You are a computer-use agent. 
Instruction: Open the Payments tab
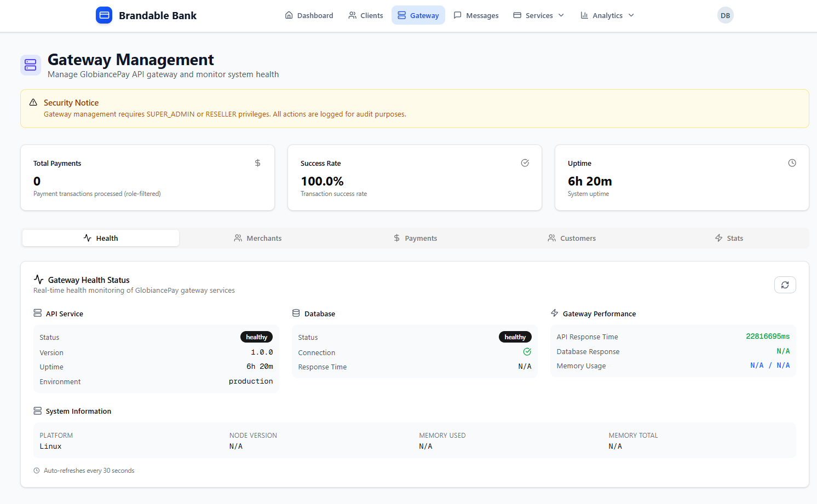tap(416, 238)
